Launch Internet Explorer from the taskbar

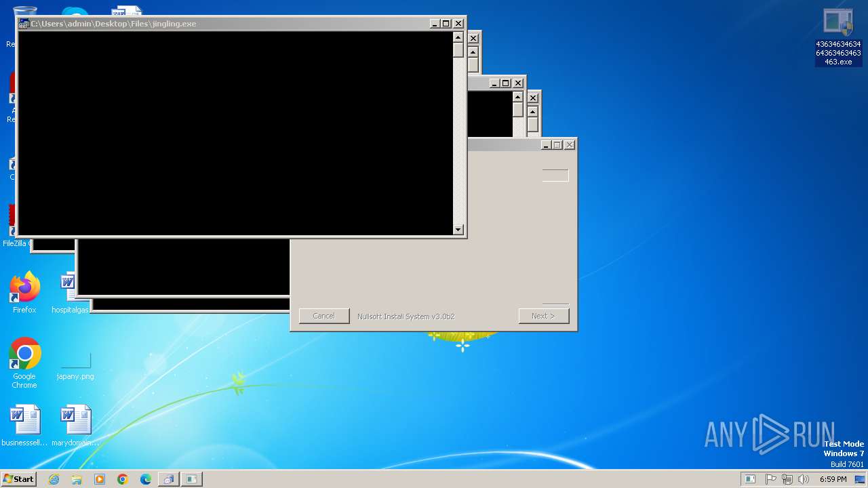[54, 479]
